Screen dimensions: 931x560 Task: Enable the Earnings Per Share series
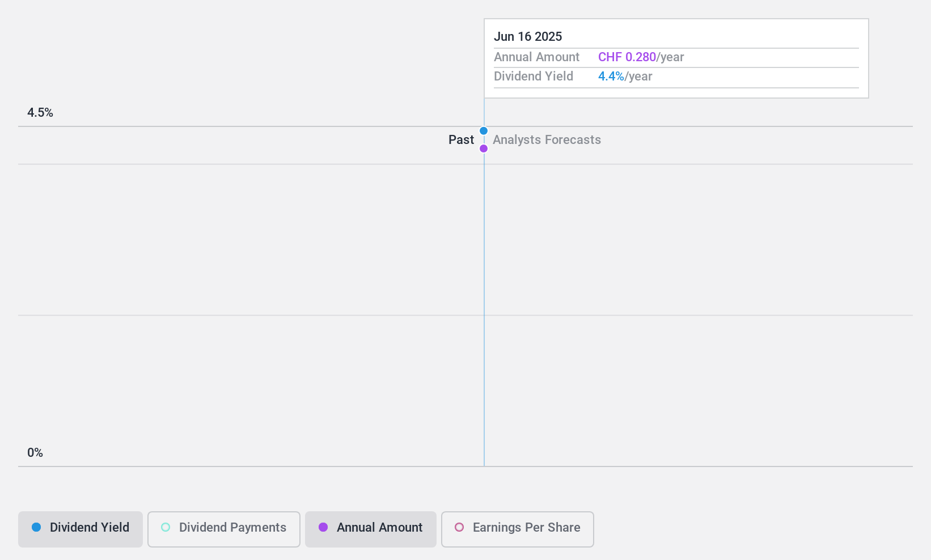(x=518, y=529)
